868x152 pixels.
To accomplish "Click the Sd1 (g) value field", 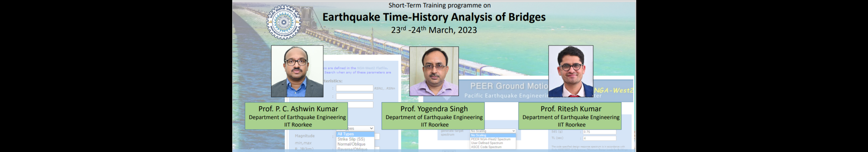I will click(x=599, y=132).
